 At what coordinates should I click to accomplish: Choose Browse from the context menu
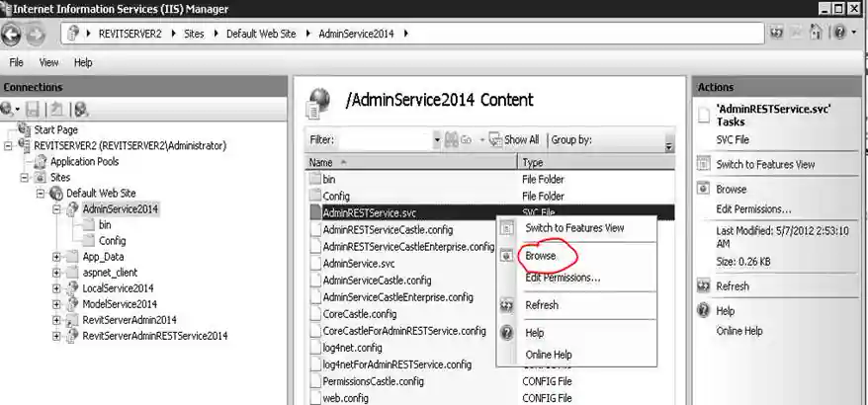pyautogui.click(x=541, y=256)
